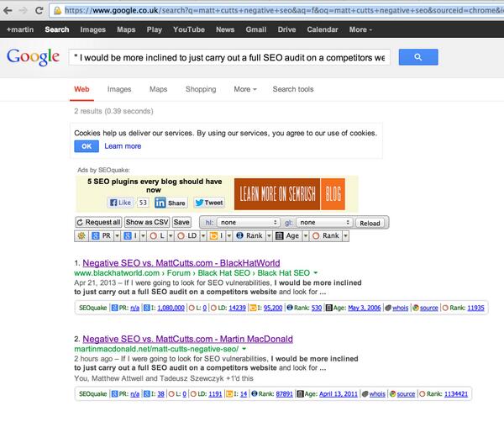The image size is (504, 422).
Task: Select the Web results tab
Action: click(81, 89)
